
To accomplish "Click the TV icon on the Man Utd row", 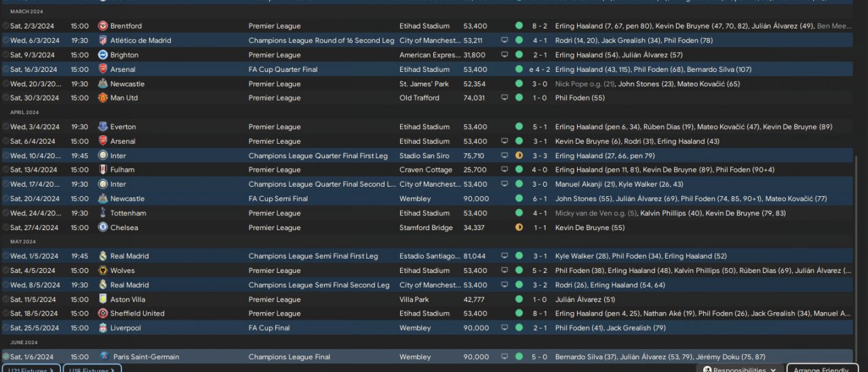I will click(x=505, y=98).
